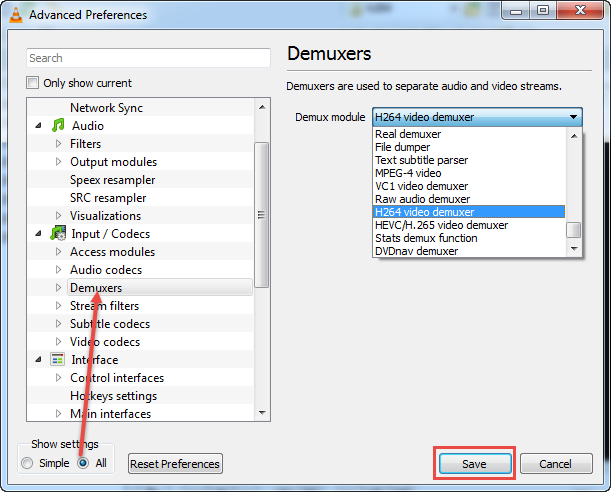The image size is (611, 492).
Task: Choose H264 video demuxer option
Action: coord(469,212)
